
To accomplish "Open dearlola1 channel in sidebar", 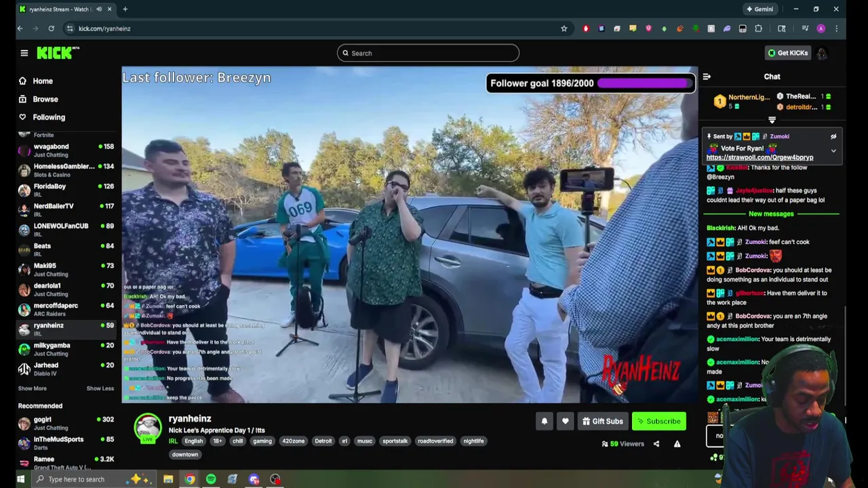I will tap(66, 289).
